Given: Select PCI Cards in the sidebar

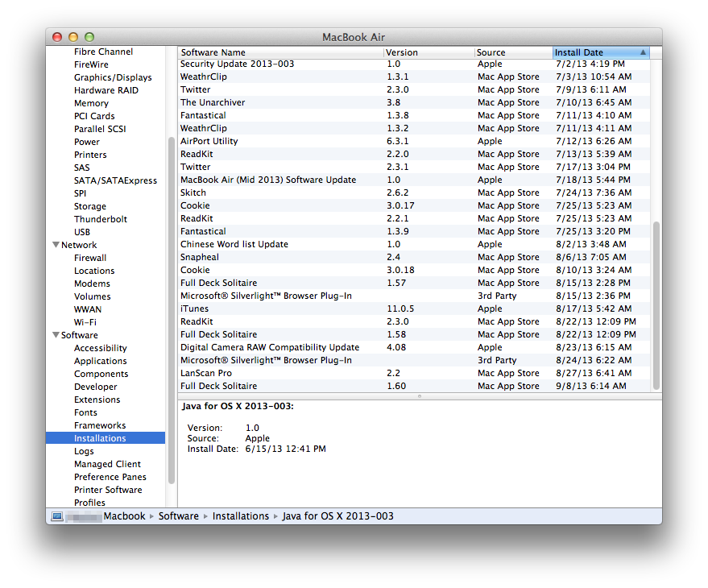Looking at the screenshot, I should coord(94,116).
